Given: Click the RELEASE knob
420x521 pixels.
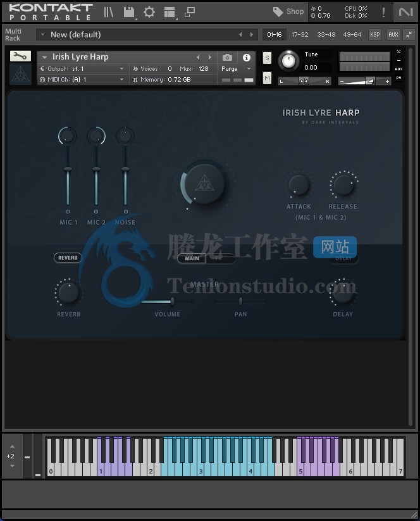Looking at the screenshot, I should point(343,185).
